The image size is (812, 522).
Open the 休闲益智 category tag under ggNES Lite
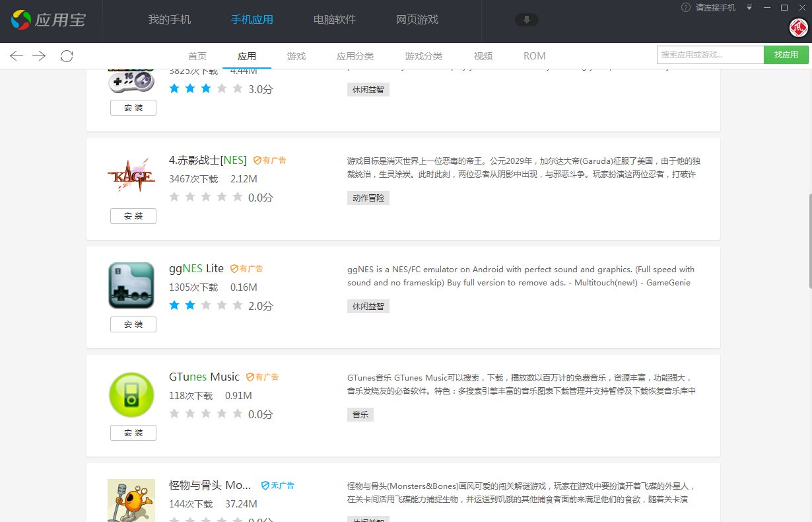click(x=368, y=306)
